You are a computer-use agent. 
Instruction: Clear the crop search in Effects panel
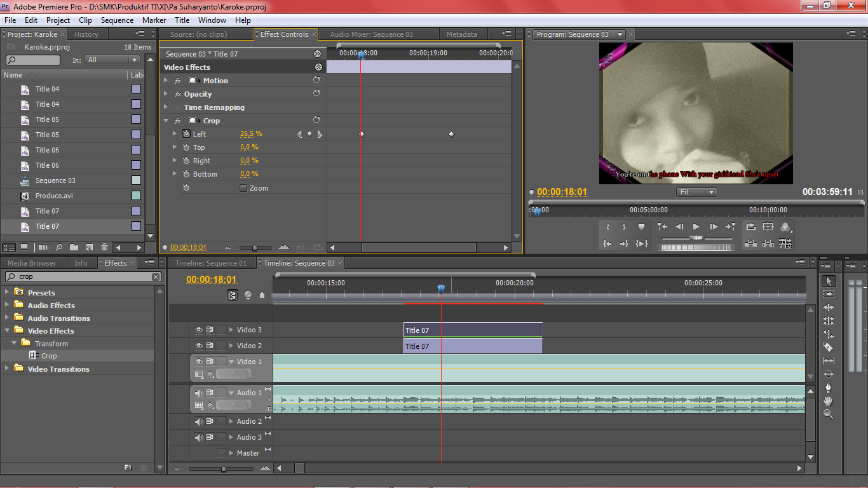[156, 276]
